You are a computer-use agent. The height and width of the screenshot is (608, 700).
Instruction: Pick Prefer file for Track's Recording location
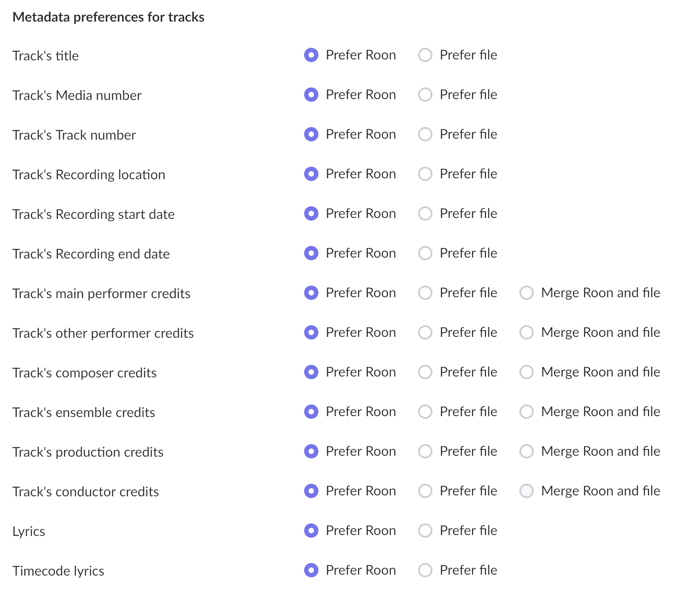pos(425,174)
